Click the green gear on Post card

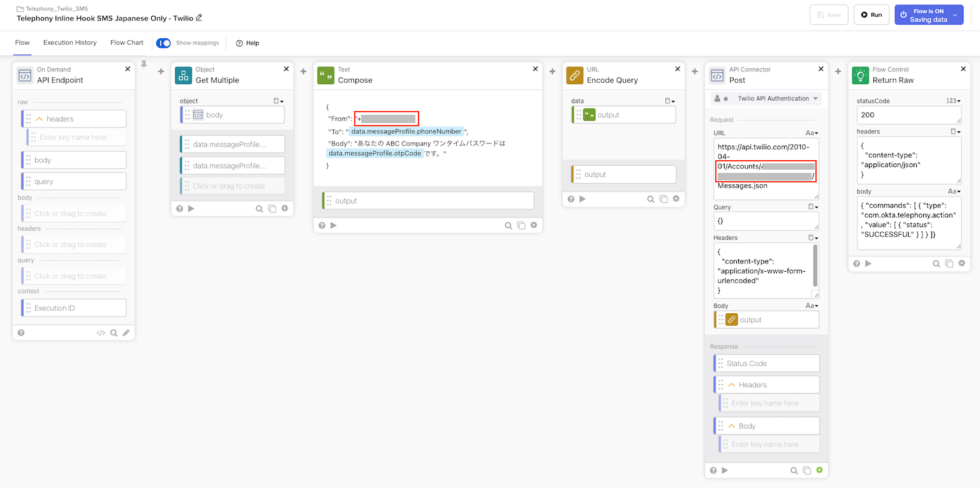(x=819, y=470)
